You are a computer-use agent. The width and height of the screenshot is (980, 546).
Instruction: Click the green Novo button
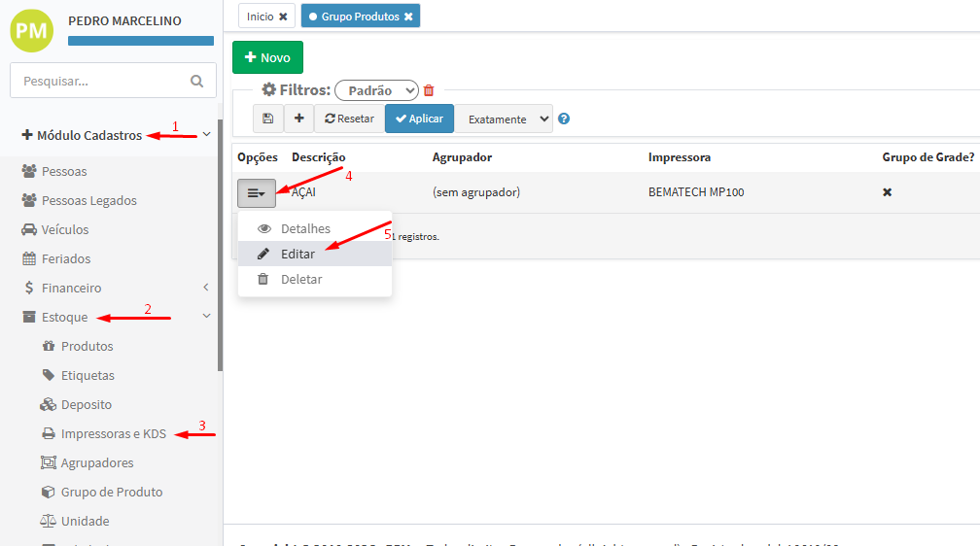pos(267,57)
